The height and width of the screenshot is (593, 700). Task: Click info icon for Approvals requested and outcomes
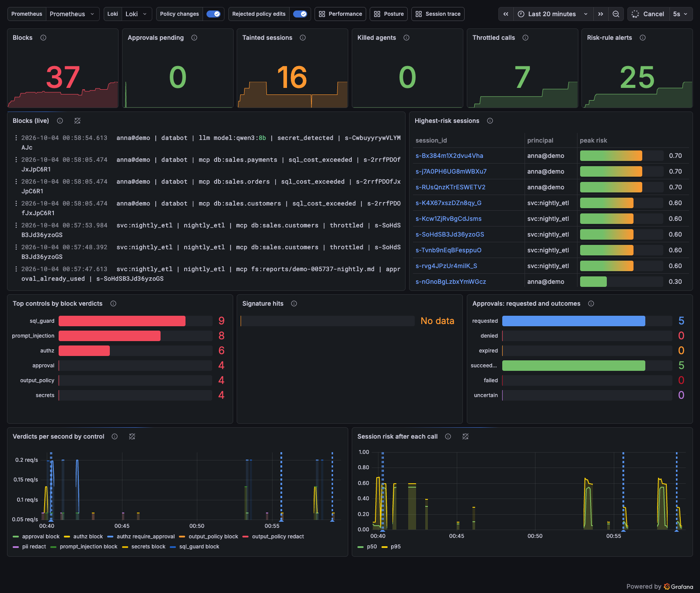[591, 303]
